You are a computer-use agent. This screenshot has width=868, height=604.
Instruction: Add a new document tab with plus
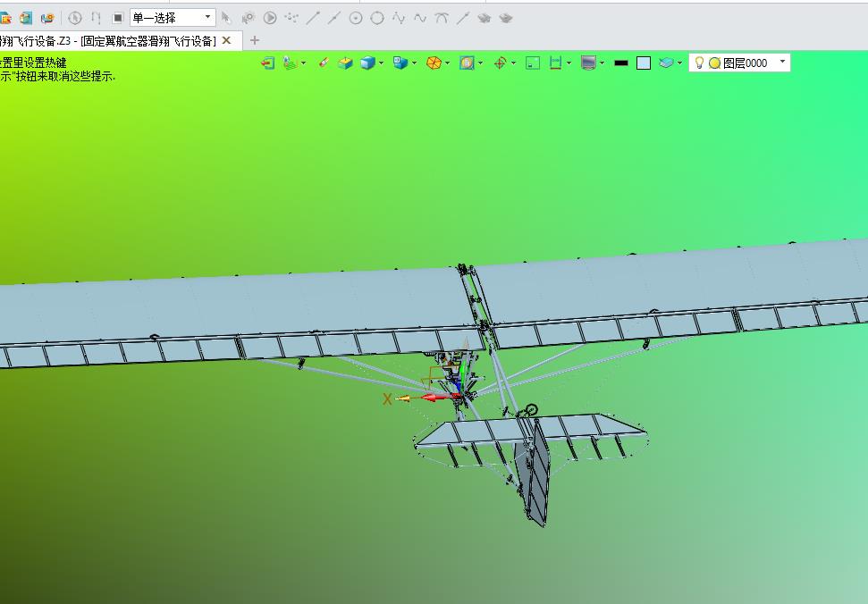click(255, 40)
